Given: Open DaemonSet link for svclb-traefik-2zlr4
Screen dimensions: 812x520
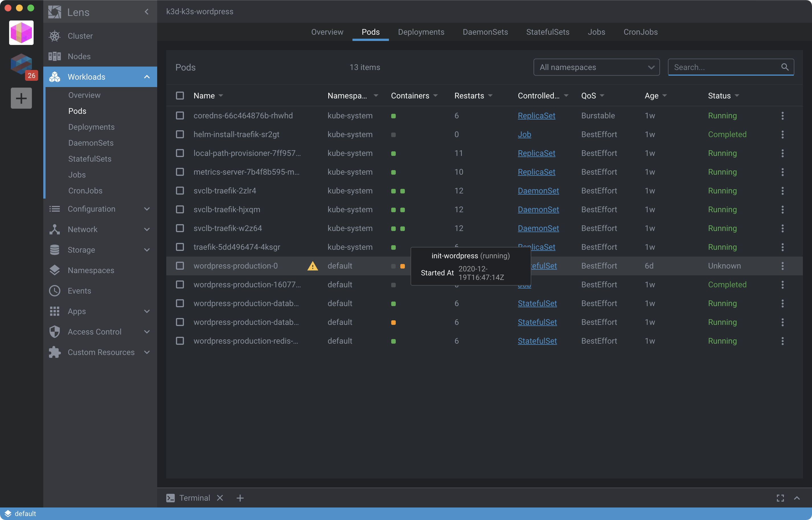Looking at the screenshot, I should click(538, 191).
